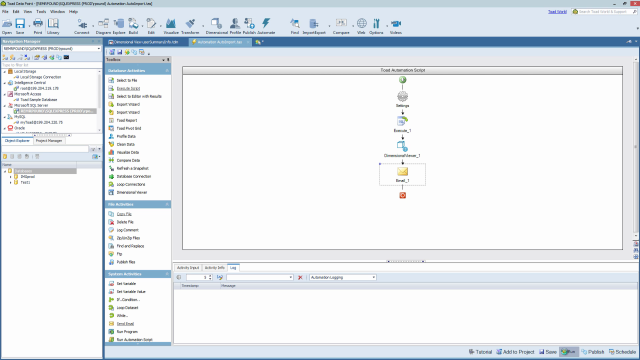Open the Dimensional view tool
The width and height of the screenshot is (640, 360).
pos(216,26)
